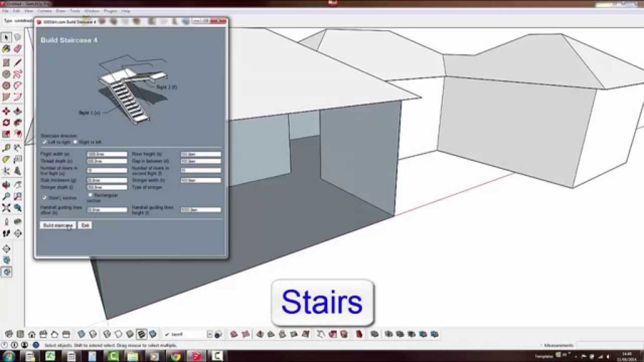Open Google Chrome from the taskbar
This screenshot has width=644, height=362.
[x=174, y=356]
